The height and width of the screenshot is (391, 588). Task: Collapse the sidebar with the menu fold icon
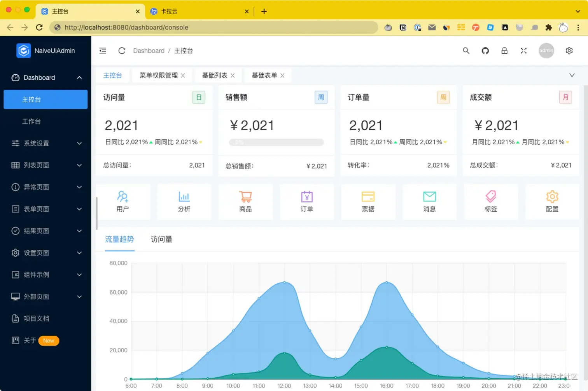(x=103, y=51)
